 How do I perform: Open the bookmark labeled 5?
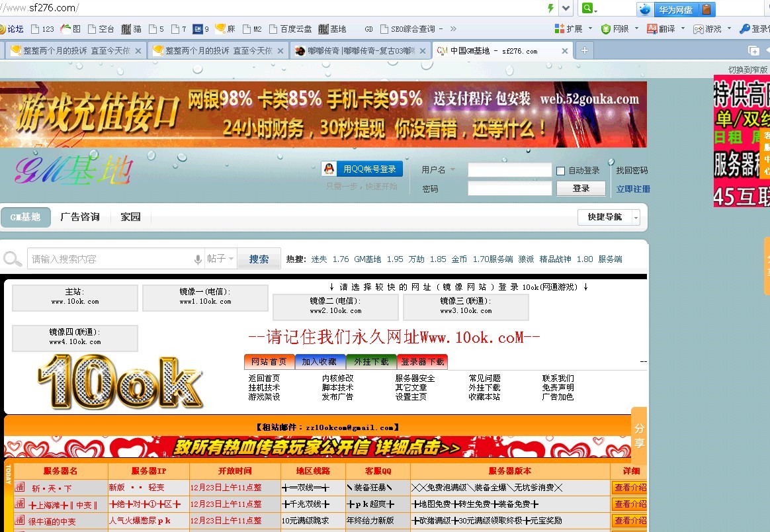[156, 29]
